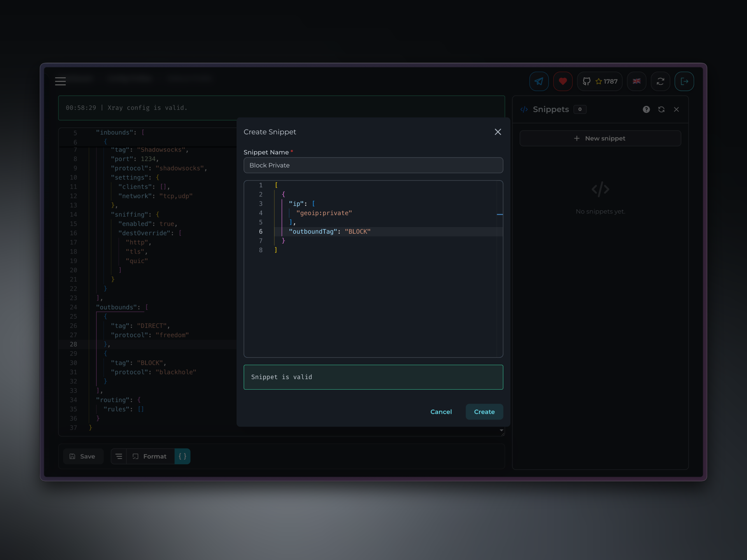Close the Snippets side panel
This screenshot has width=747, height=560.
coord(677,109)
